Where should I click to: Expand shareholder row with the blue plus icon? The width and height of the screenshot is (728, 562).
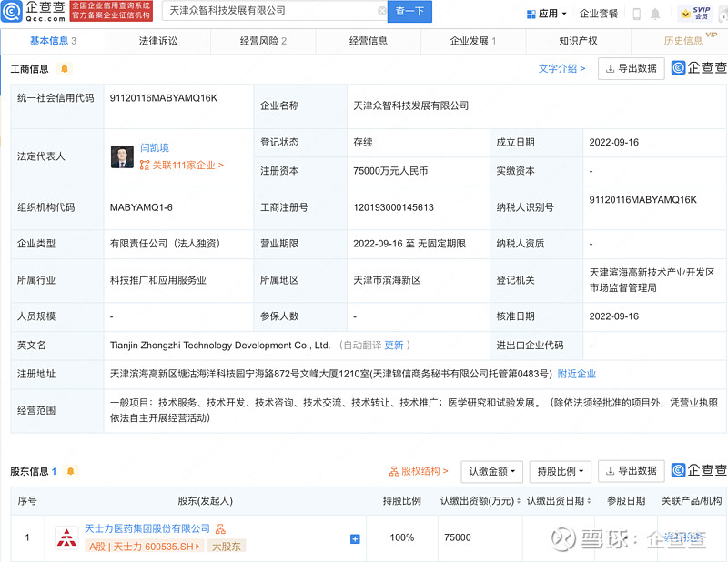pyautogui.click(x=355, y=538)
